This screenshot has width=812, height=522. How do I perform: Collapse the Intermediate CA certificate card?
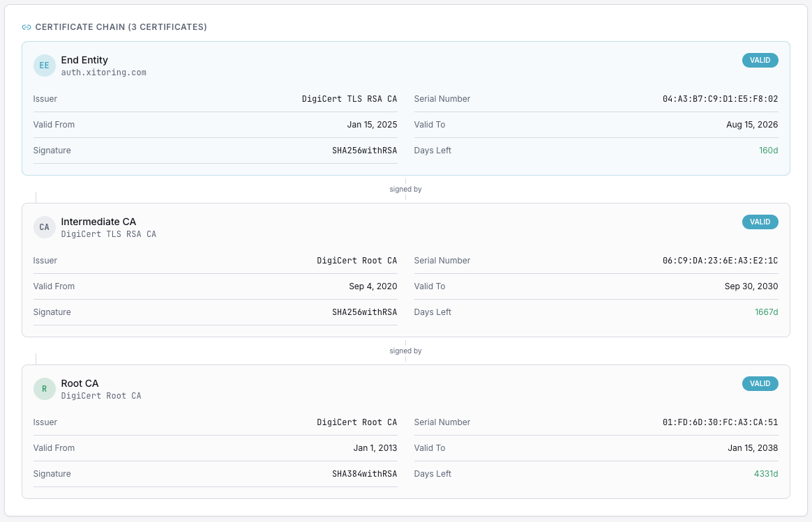pyautogui.click(x=406, y=227)
